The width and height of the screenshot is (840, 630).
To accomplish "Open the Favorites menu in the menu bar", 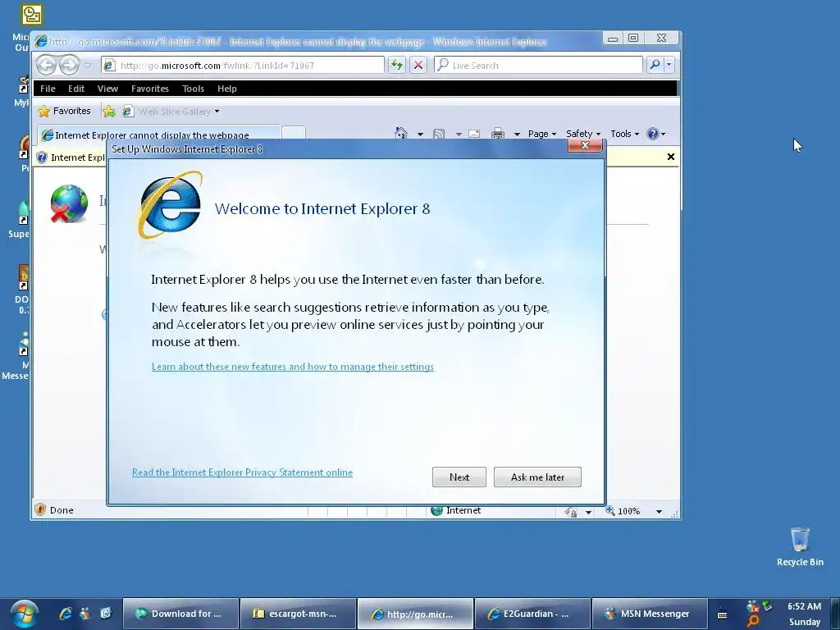I will pyautogui.click(x=150, y=89).
